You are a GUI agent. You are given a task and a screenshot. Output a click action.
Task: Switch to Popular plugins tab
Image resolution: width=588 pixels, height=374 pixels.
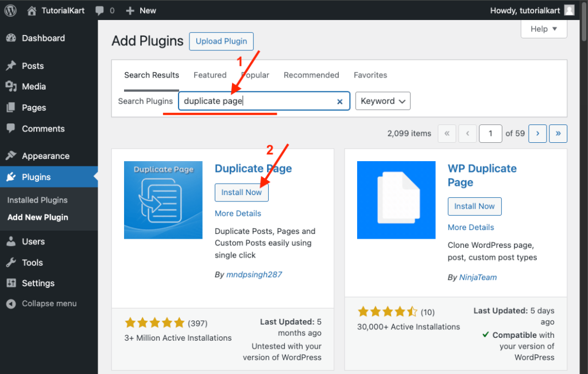click(x=255, y=75)
